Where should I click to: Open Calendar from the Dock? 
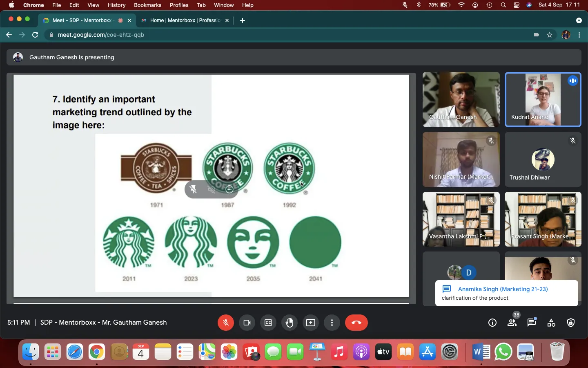point(141,352)
